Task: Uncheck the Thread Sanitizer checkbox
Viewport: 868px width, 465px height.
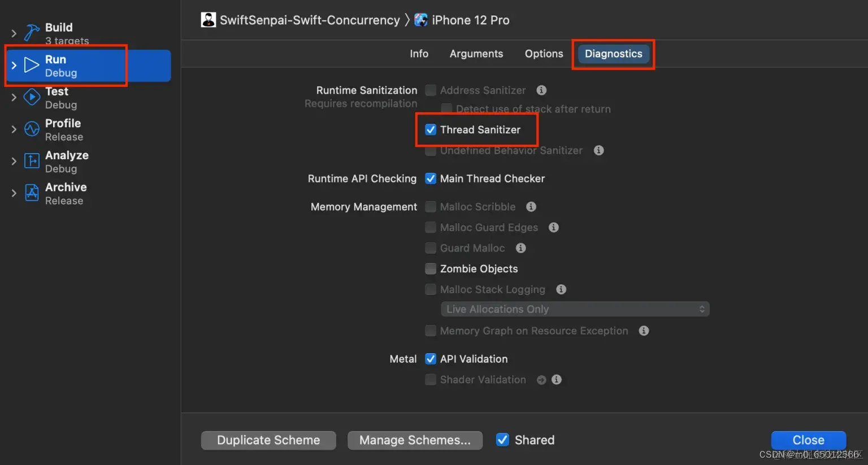Action: click(431, 129)
